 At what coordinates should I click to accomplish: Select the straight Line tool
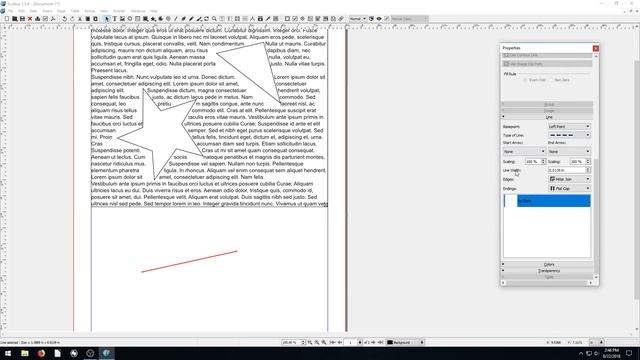click(176, 19)
